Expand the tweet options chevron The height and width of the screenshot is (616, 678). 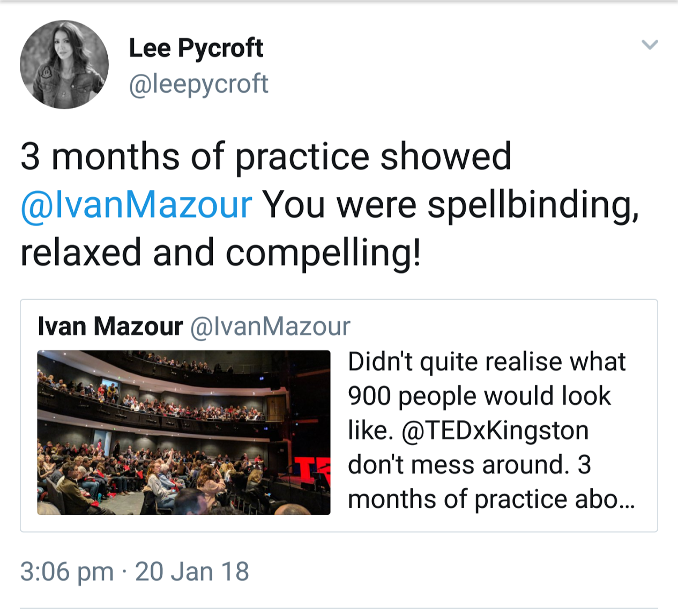tap(650, 44)
